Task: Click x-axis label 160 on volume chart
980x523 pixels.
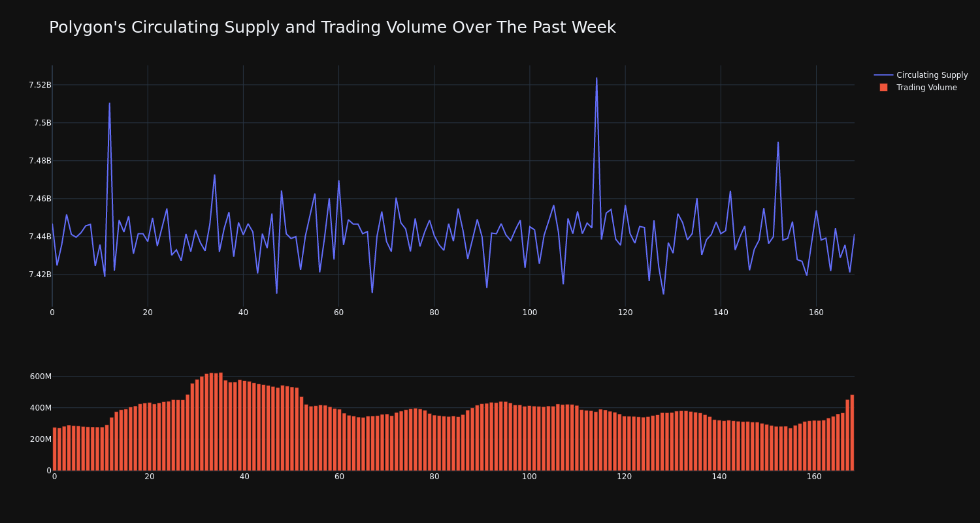Action: (814, 477)
